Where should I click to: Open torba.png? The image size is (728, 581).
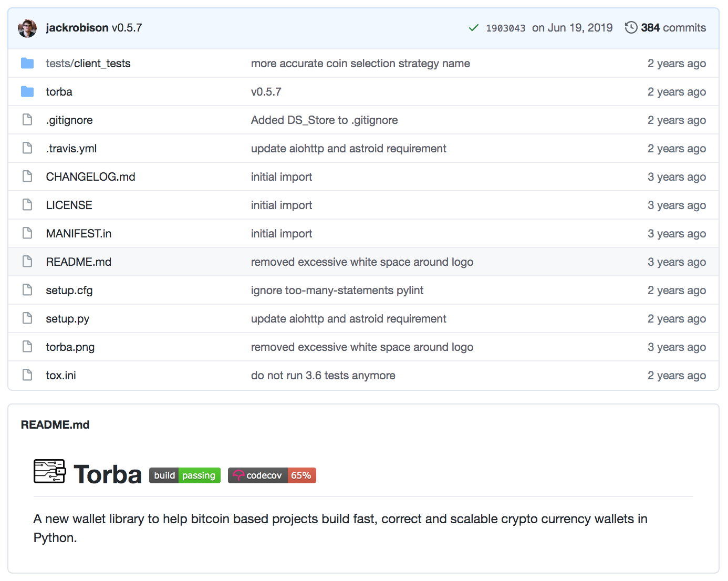pos(70,347)
